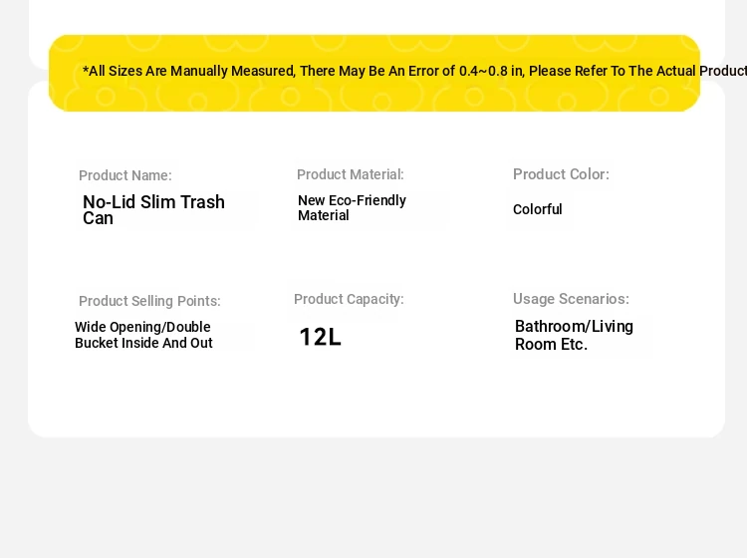
Task: Select the "New Eco-Friendly" value text
Action: [352, 200]
